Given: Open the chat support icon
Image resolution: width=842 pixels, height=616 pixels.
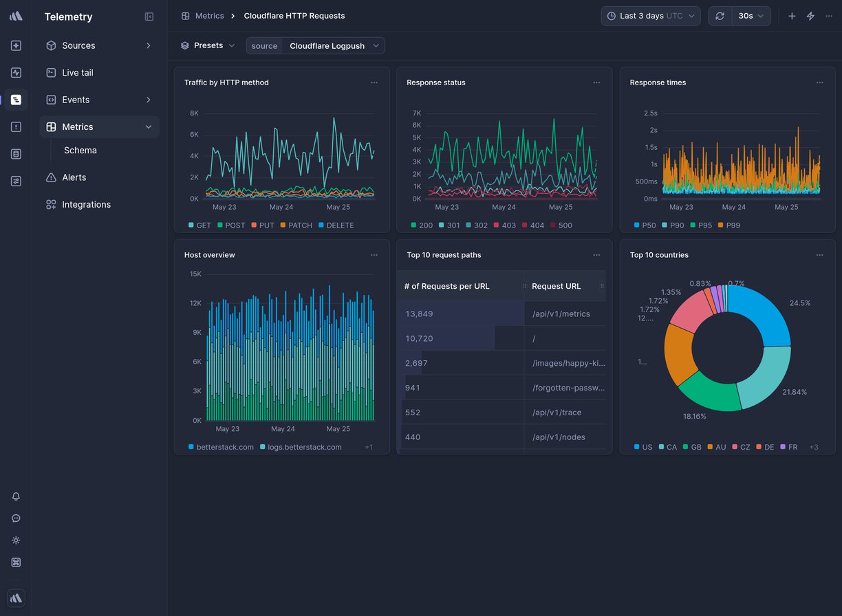Looking at the screenshot, I should [16, 518].
